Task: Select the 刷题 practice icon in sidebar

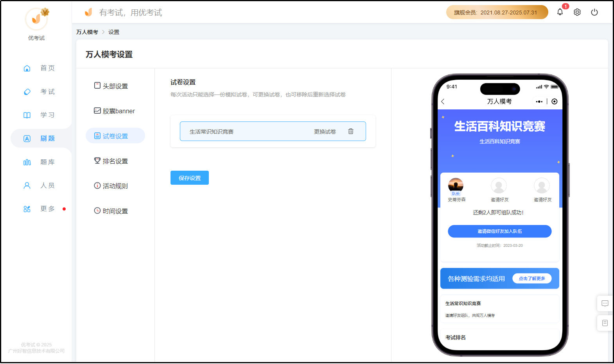Action: [x=27, y=139]
